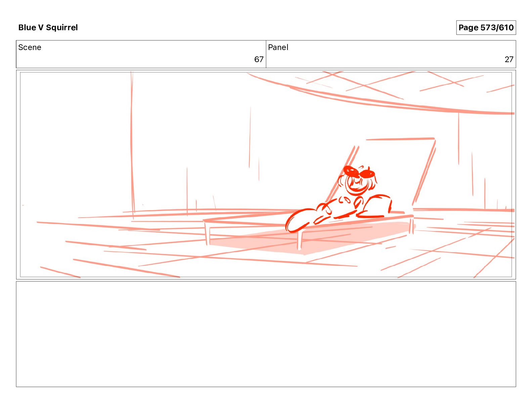Click the 'Page 573/610' page indicator
This screenshot has width=532, height=411.
tap(486, 28)
